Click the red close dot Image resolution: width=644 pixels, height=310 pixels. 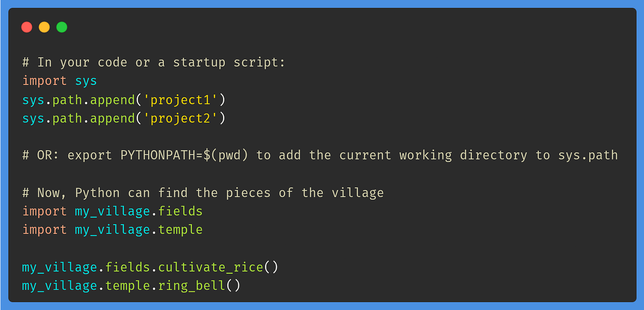coord(27,27)
